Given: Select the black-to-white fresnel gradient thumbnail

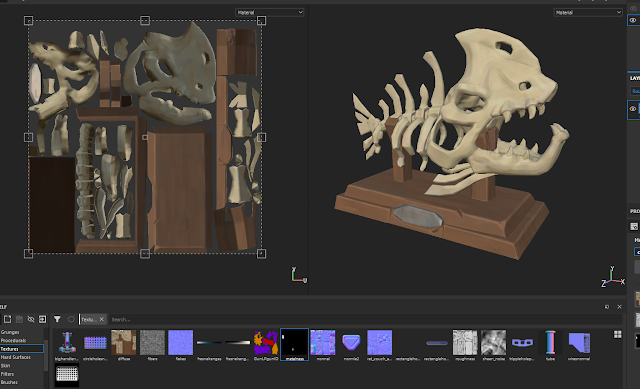Looking at the screenshot, I should coord(238,342).
